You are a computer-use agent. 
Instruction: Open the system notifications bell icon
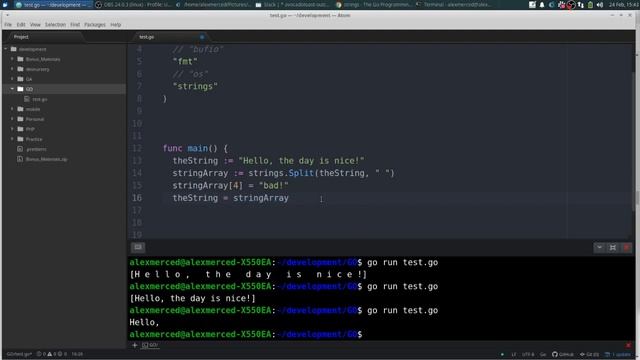(542, 5)
